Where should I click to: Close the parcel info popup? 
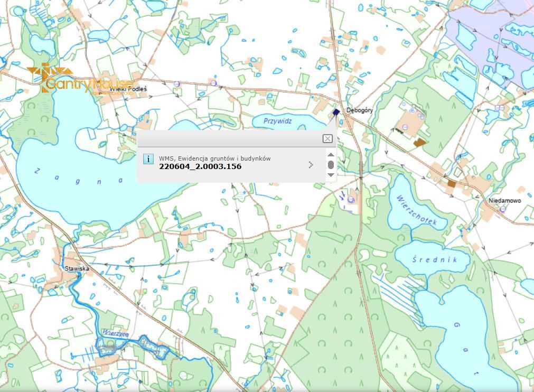(327, 138)
